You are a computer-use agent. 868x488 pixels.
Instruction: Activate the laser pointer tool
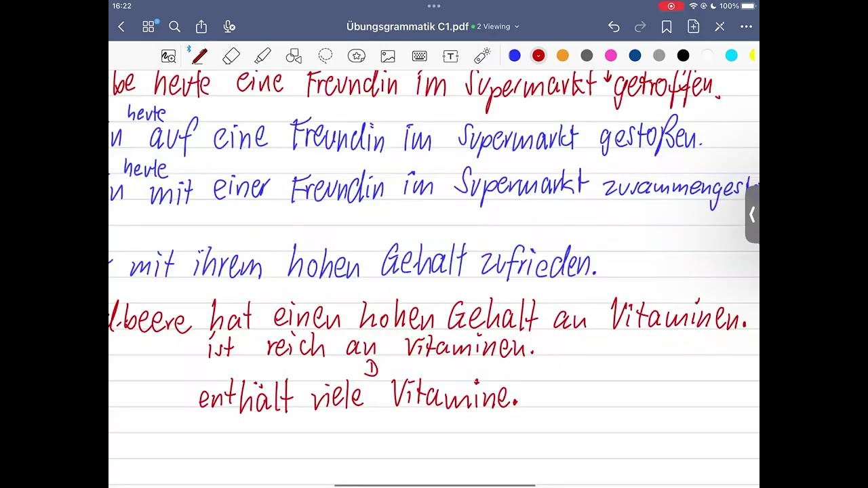click(x=482, y=56)
